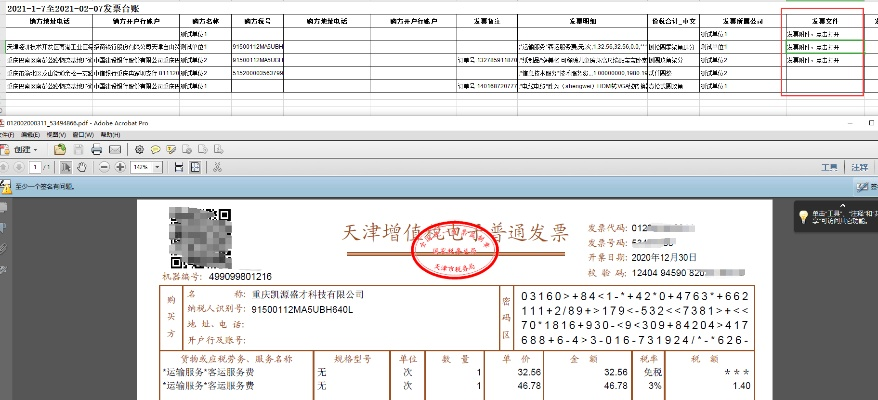Image resolution: width=878 pixels, height=400 pixels.
Task: Open the 工具 (Tools) pane
Action: (829, 166)
